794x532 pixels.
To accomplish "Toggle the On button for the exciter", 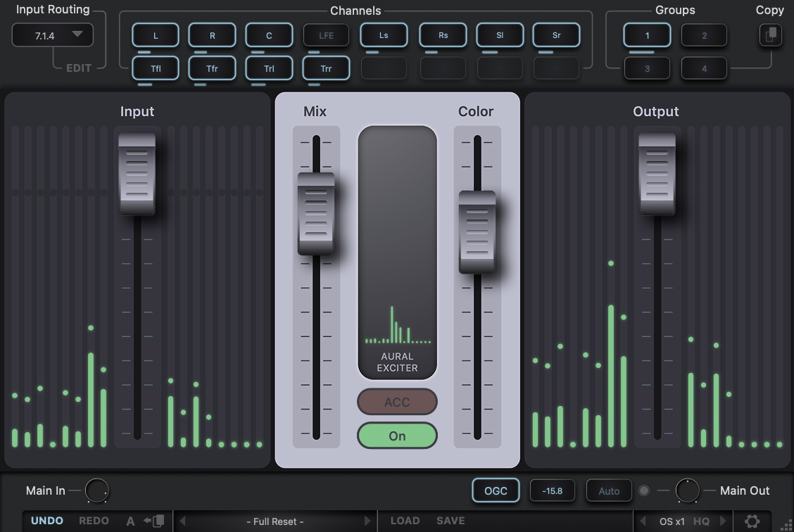I will pos(397,436).
